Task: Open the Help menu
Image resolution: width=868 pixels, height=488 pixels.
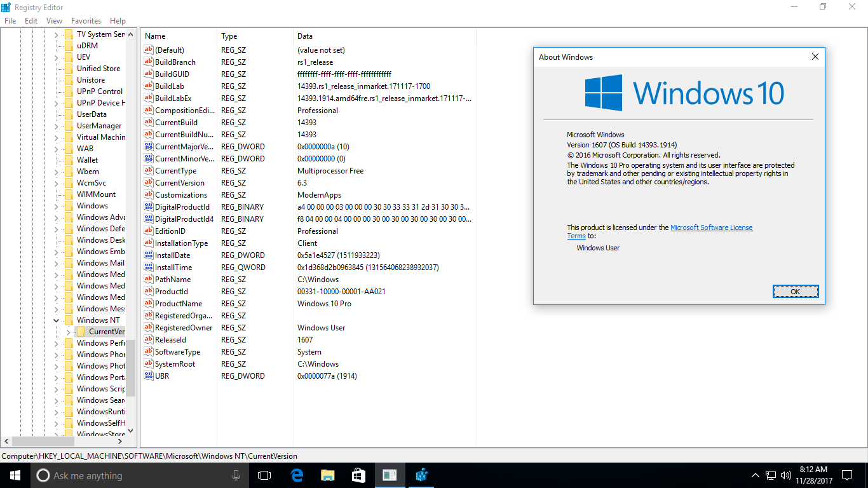Action: [118, 21]
